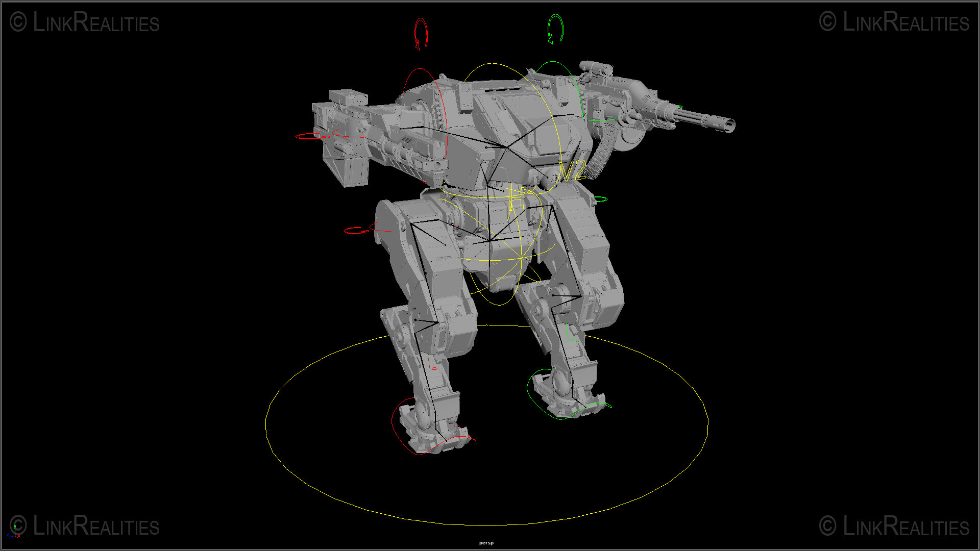Select the yellow COG sphere controller at the hips
980x551 pixels.
pos(522,258)
